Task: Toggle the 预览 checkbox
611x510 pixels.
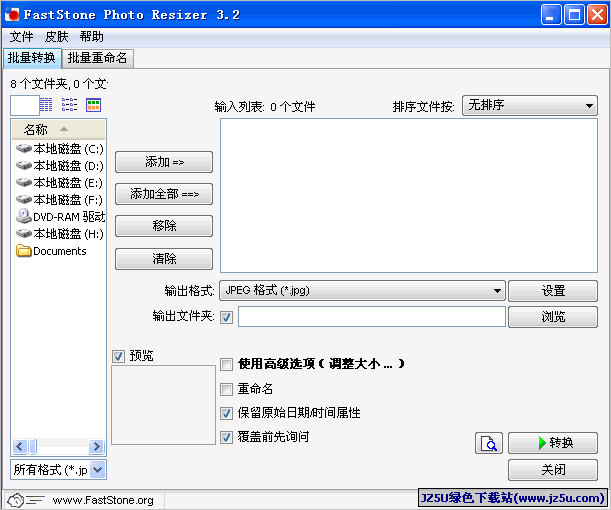Action: click(x=118, y=356)
